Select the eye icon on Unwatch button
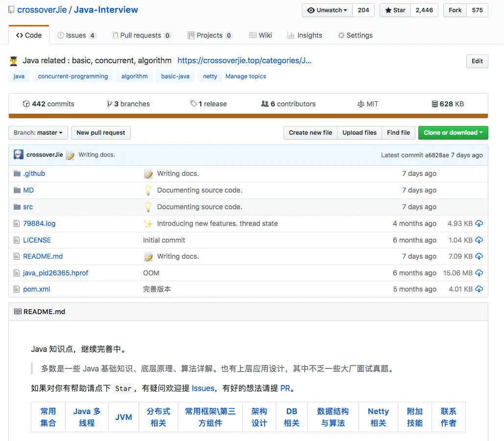Image resolution: width=504 pixels, height=441 pixels. [x=311, y=10]
